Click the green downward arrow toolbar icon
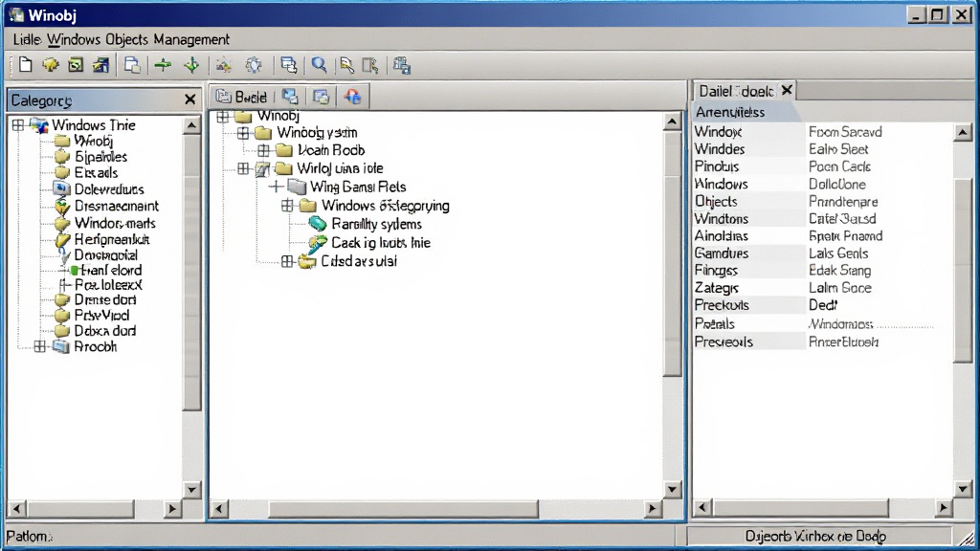This screenshot has height=551, width=980. point(191,65)
